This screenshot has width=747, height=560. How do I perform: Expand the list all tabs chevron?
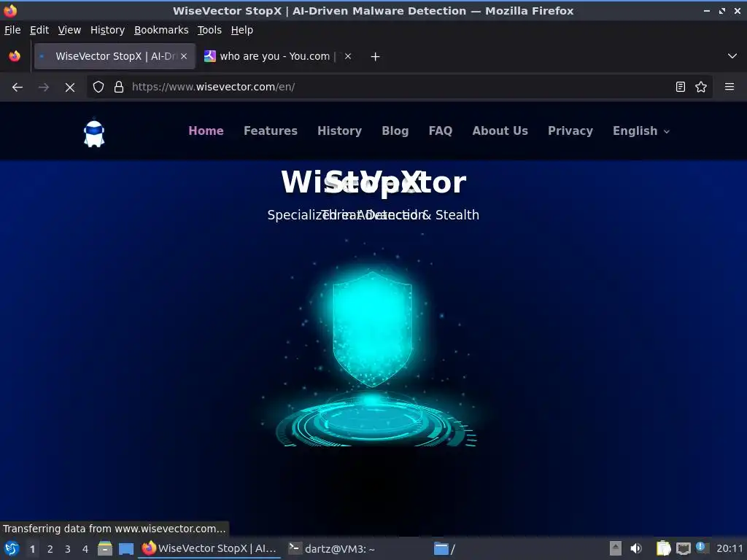click(732, 56)
